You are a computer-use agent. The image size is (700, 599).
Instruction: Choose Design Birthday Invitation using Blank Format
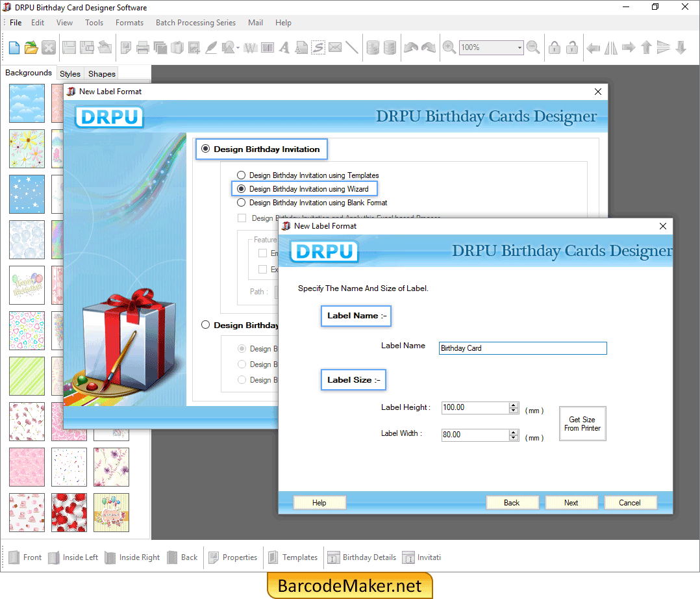pos(241,202)
